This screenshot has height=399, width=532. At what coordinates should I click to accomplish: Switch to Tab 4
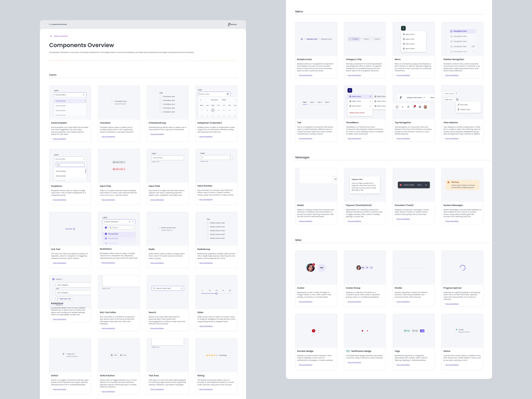327,102
